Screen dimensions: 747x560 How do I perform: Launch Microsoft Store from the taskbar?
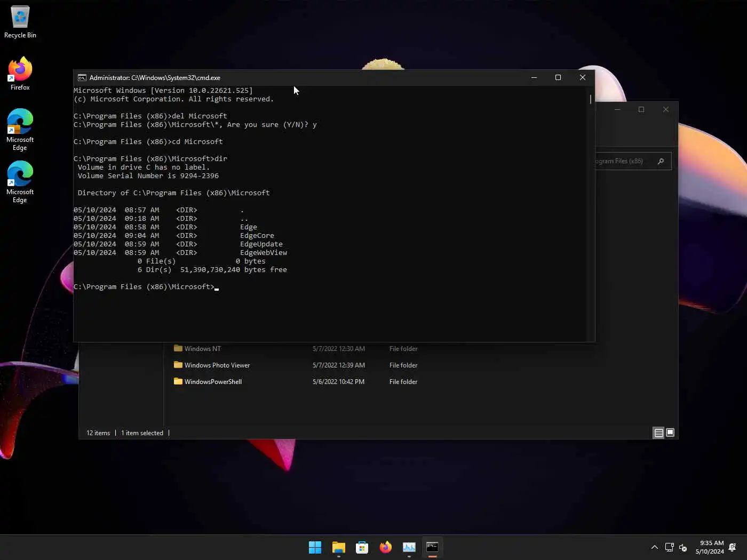tap(362, 547)
